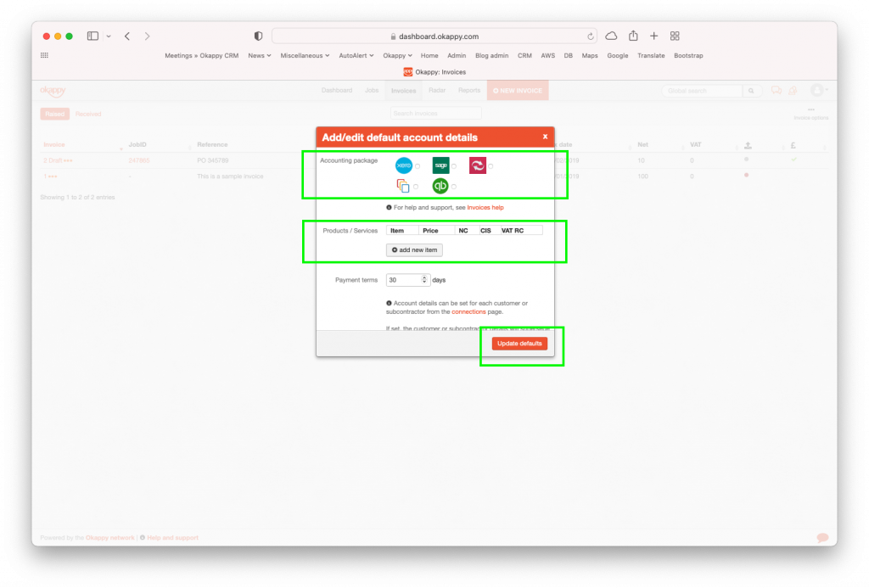Viewport: 869px width, 588px height.
Task: Expand the Okappy bookmarks folder
Action: coord(397,55)
